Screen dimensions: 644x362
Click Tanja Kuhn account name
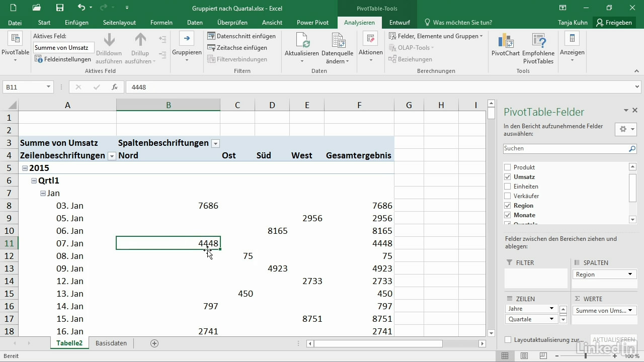point(573,23)
